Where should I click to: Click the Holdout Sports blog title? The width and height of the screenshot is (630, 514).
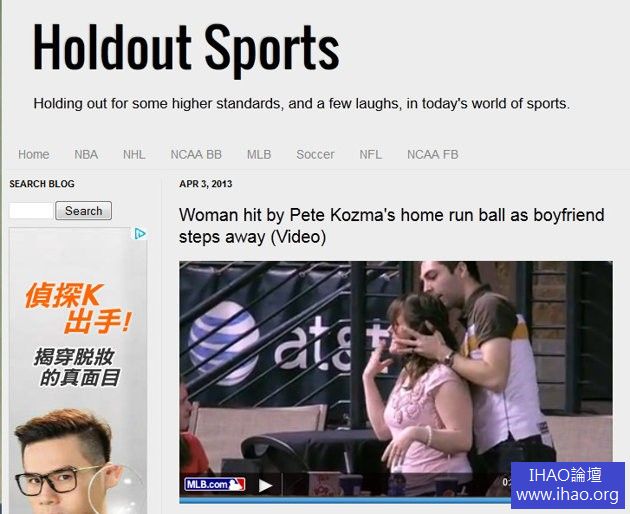coord(186,48)
